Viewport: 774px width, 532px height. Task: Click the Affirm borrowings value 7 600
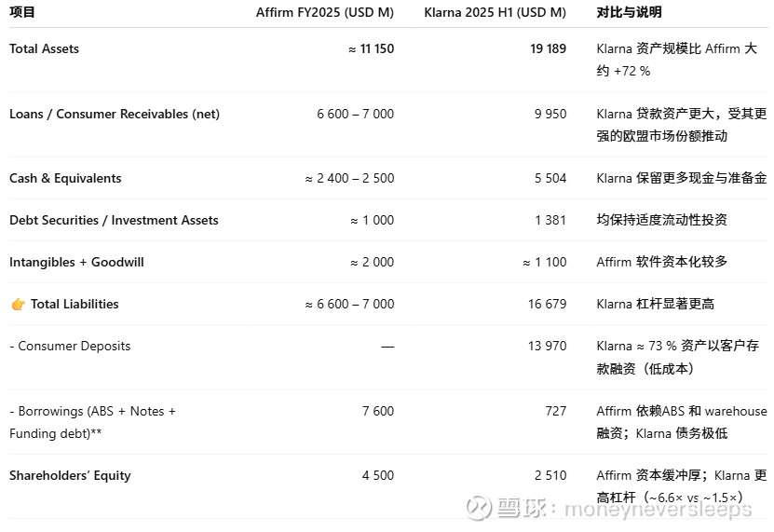tap(377, 411)
